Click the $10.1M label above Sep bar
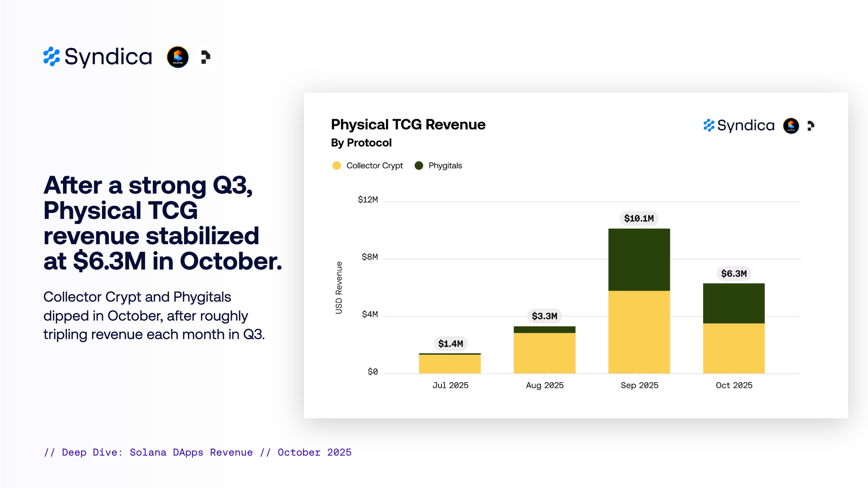Screen dimensions: 868x488 tap(639, 218)
